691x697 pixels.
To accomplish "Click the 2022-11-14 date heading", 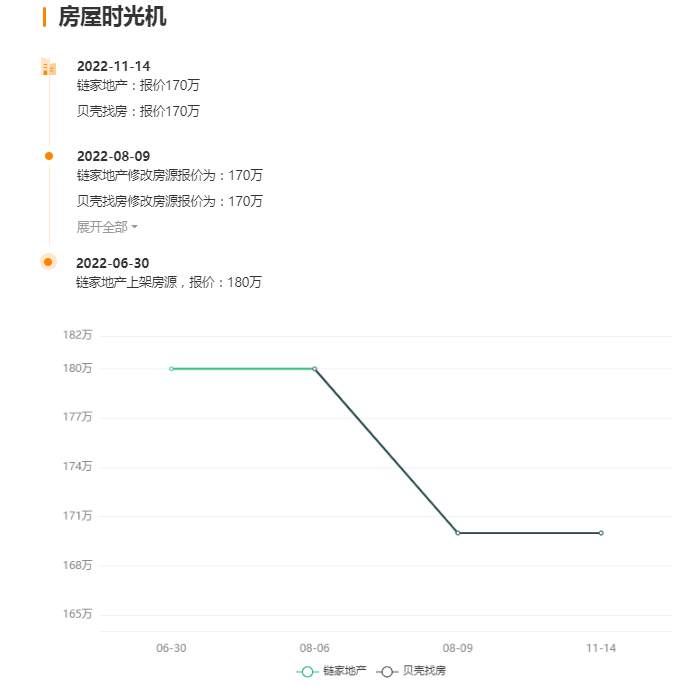I will (x=114, y=67).
